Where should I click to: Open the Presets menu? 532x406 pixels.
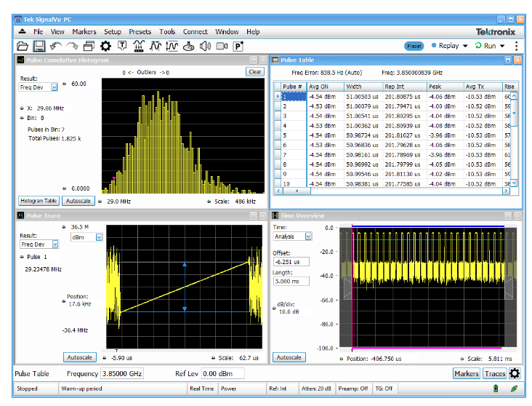(140, 31)
